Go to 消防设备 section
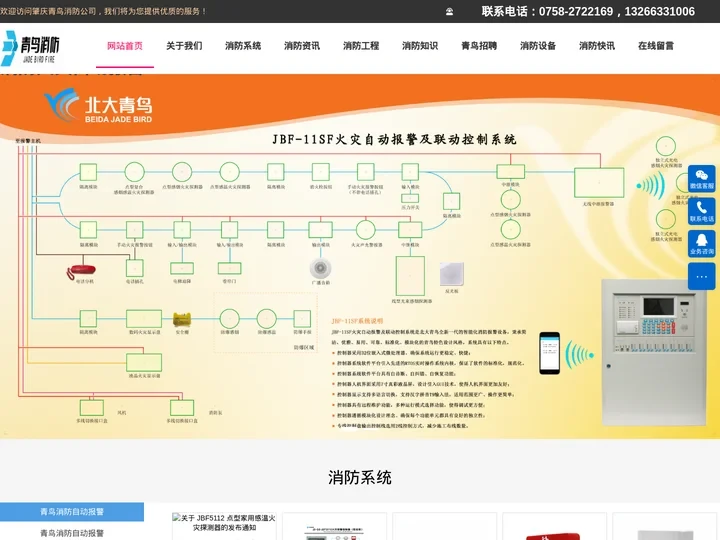The width and height of the screenshot is (720, 540). (538, 46)
